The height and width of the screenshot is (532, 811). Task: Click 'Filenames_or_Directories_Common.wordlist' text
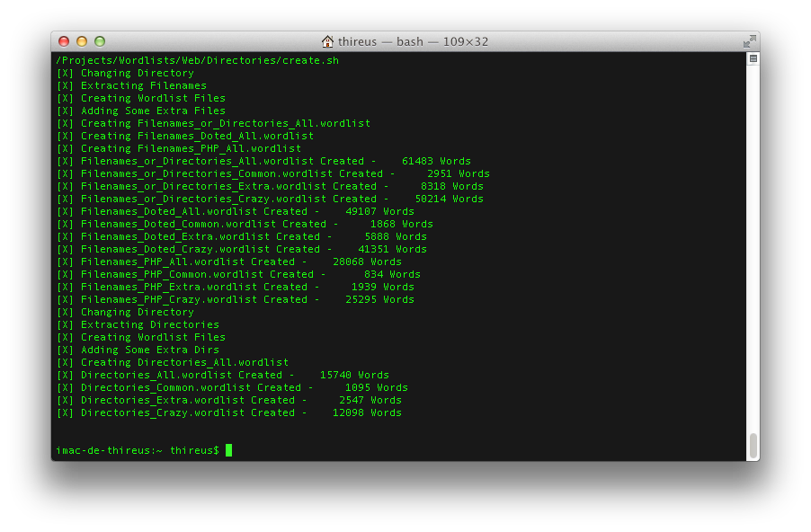click(207, 173)
